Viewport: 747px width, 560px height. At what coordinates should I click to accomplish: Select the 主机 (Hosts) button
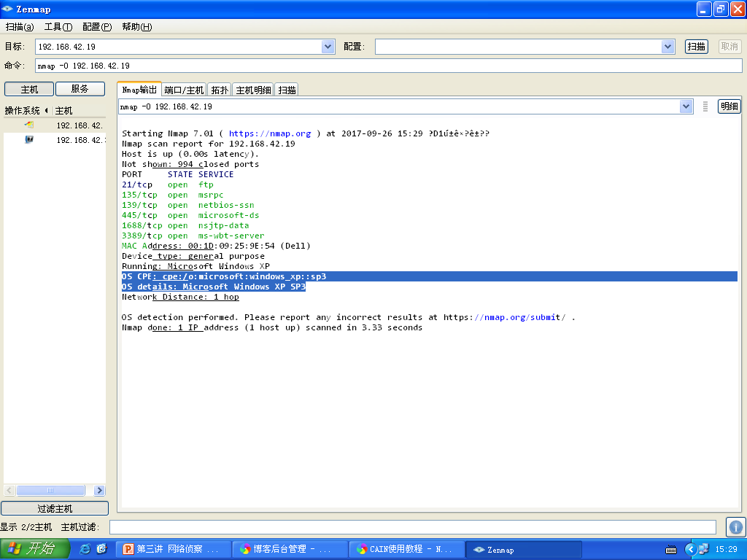tap(29, 89)
